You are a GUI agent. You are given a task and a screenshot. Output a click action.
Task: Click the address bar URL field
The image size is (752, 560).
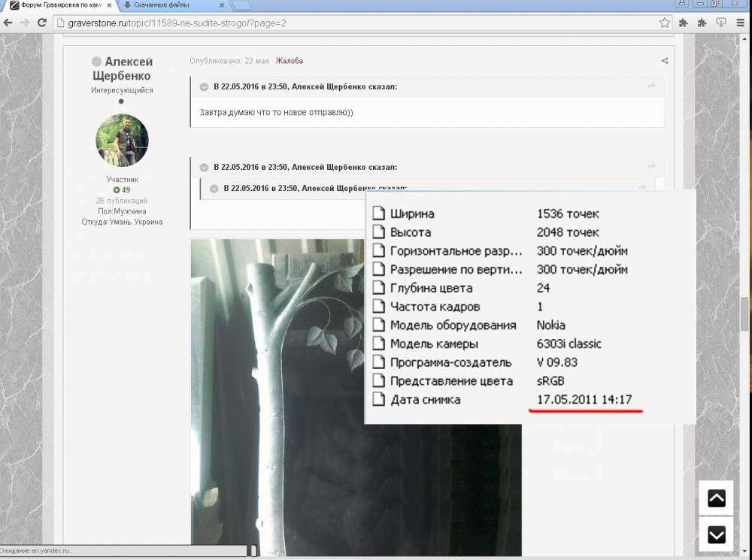click(353, 23)
